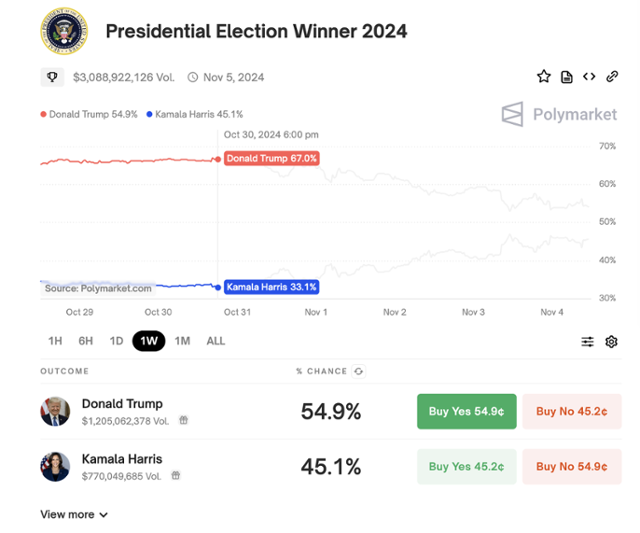640x533 pixels.
Task: Switch chart to ALL time range
Action: click(216, 341)
